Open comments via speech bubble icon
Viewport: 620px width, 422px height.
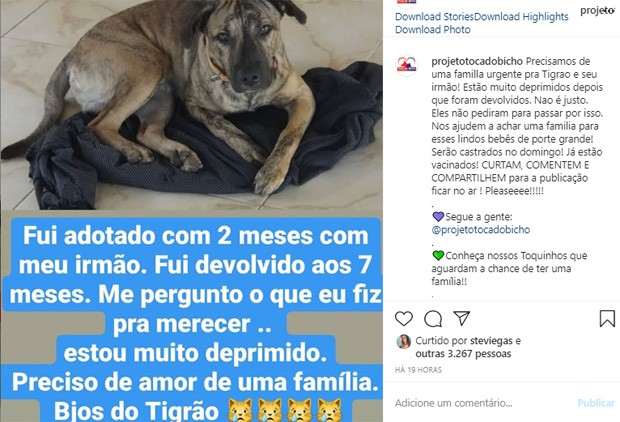pyautogui.click(x=433, y=318)
